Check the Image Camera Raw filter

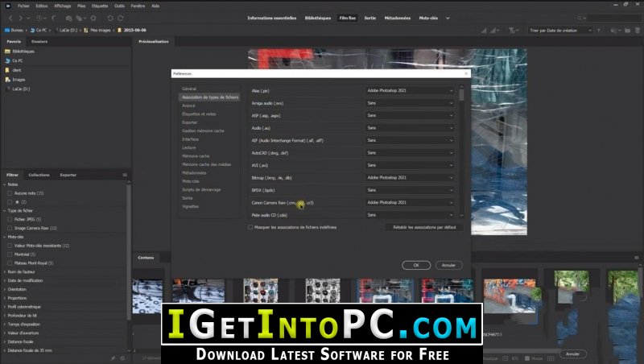pyautogui.click(x=10, y=228)
